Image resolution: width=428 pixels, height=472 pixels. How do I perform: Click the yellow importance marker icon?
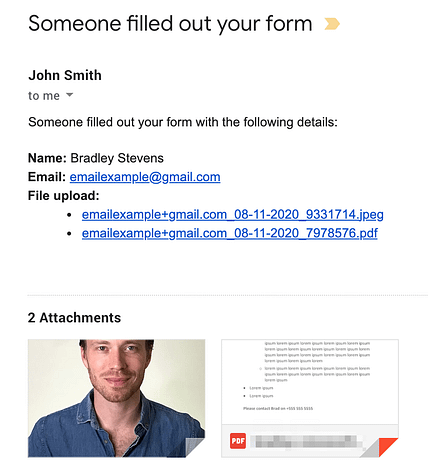point(332,24)
